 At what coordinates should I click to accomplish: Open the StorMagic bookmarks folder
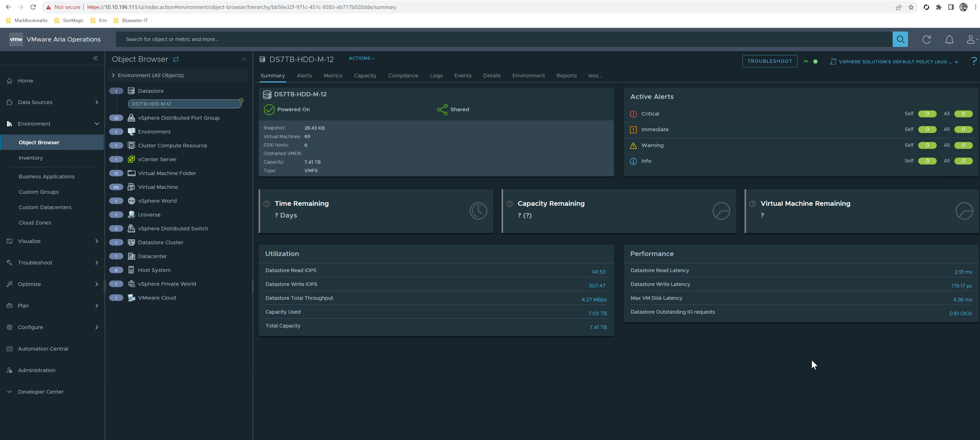(x=69, y=21)
